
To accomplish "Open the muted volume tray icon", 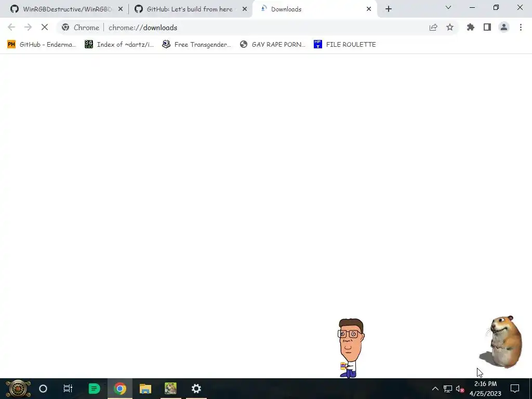I will pos(460,389).
